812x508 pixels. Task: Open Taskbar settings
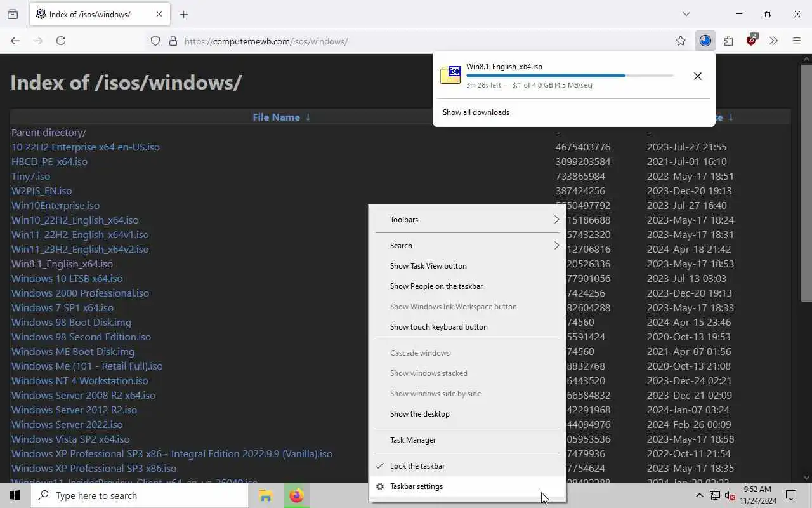[x=468, y=486]
